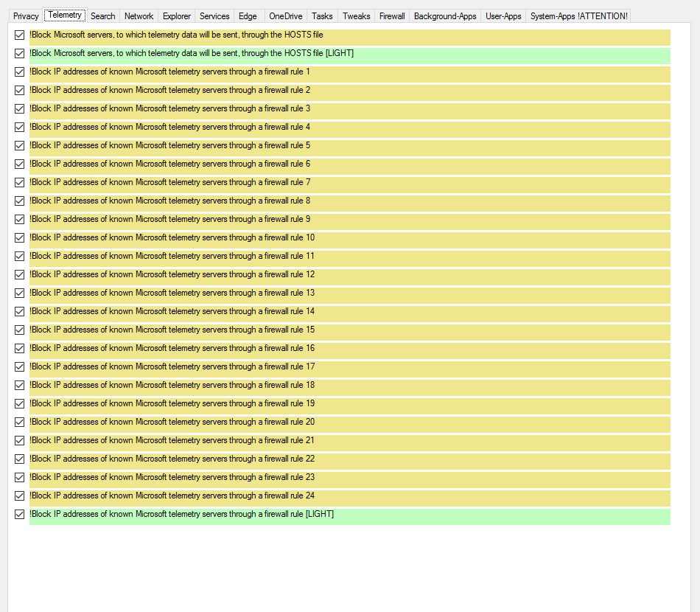Select the green HOSTS file [LIGHT] row text
This screenshot has width=700, height=612.
click(x=192, y=53)
